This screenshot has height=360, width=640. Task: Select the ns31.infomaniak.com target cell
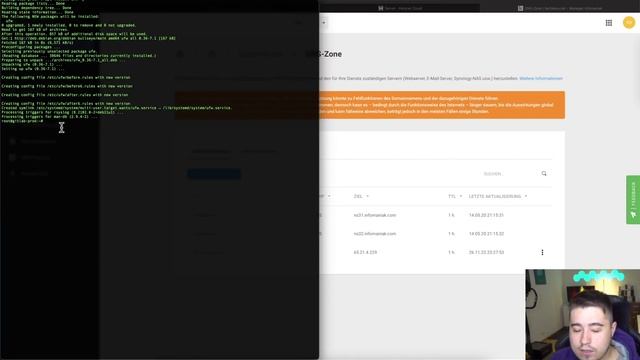click(375, 215)
